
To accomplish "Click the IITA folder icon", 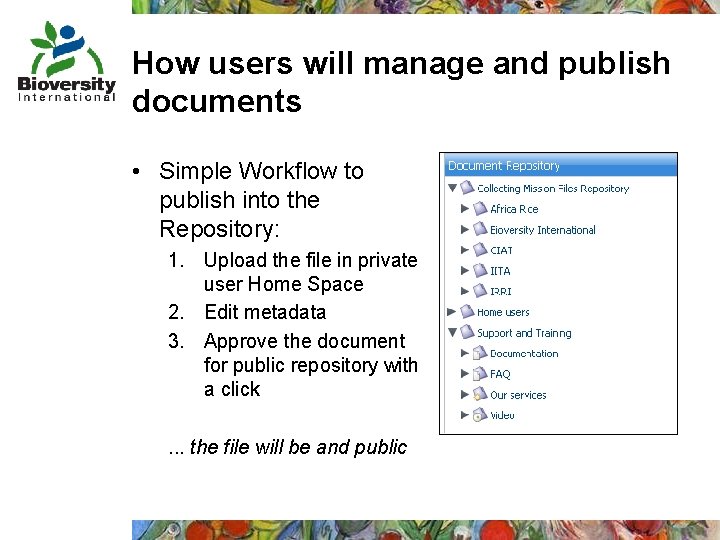I will coord(480,270).
